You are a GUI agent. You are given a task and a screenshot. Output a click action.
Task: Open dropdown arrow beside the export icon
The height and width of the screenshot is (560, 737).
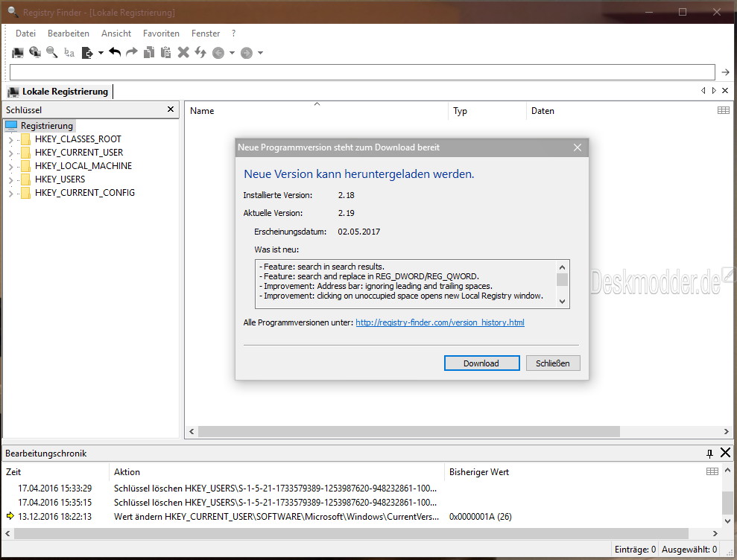(101, 53)
